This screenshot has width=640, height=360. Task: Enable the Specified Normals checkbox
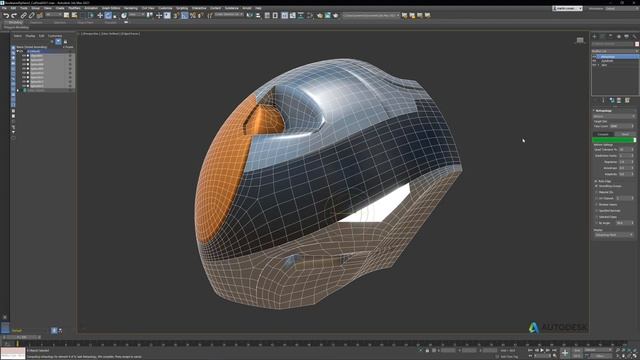(x=596, y=211)
